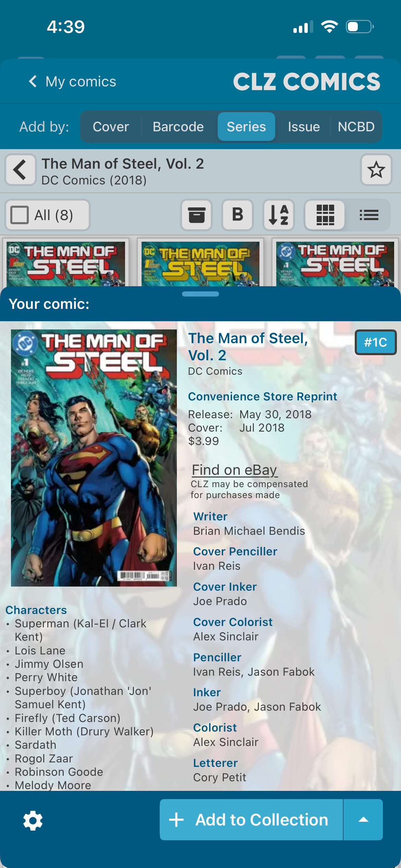Open the large comic cover image
Viewport: 401px width, 868px height.
pyautogui.click(x=94, y=458)
